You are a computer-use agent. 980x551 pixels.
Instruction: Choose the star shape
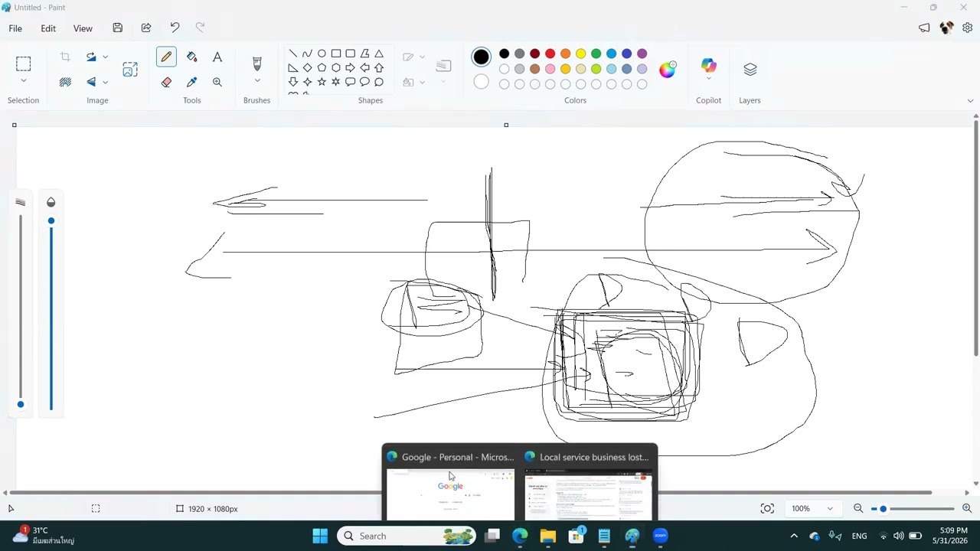pos(322,82)
